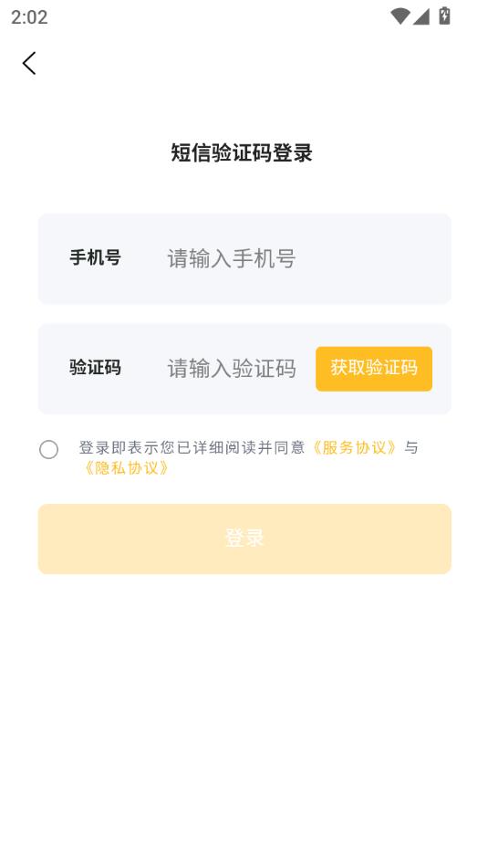Open the 《隐私协议》 link

[x=126, y=468]
